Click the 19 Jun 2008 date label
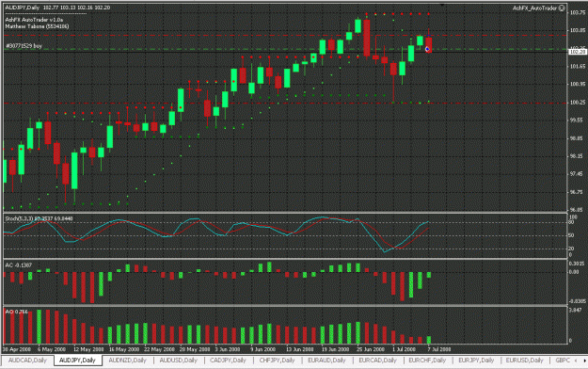This screenshot has width=588, height=369. 336,349
